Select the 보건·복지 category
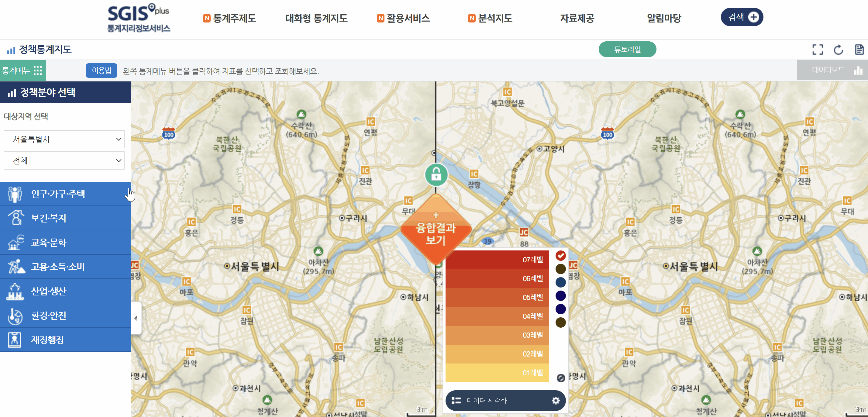868x417 pixels. point(65,218)
